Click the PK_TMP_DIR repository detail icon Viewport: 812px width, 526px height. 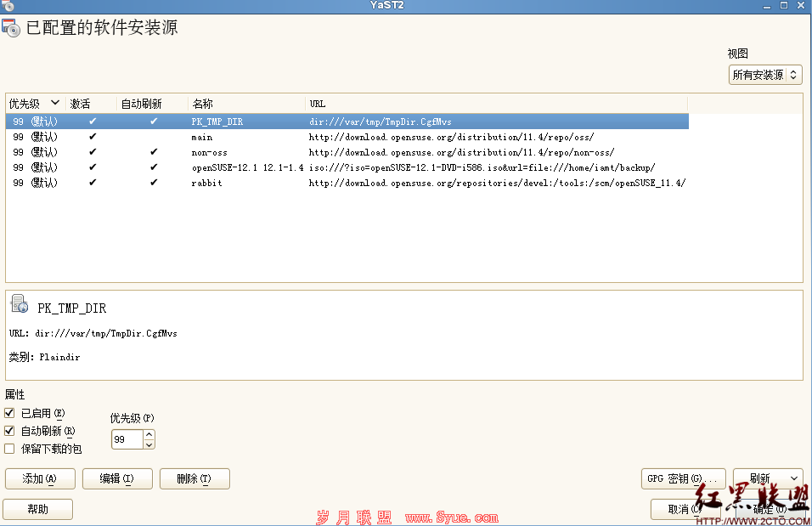tap(20, 303)
